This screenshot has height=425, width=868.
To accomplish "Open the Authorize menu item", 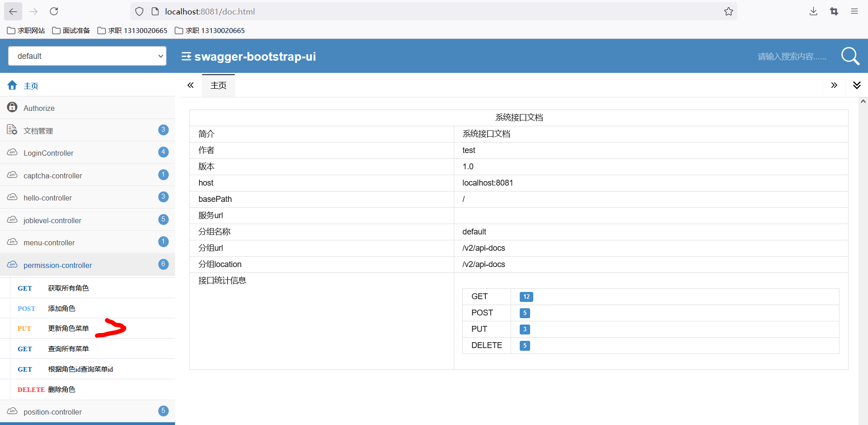I will click(x=87, y=108).
